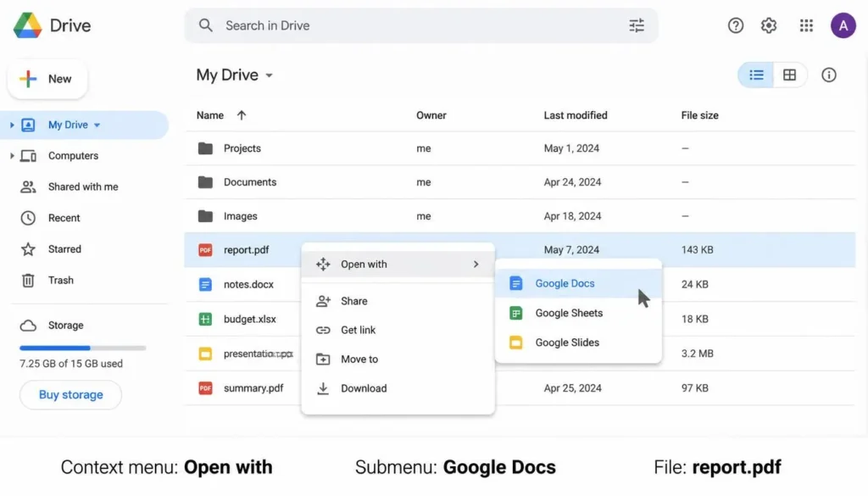Choose Open with in context menu
868x496 pixels.
point(398,265)
